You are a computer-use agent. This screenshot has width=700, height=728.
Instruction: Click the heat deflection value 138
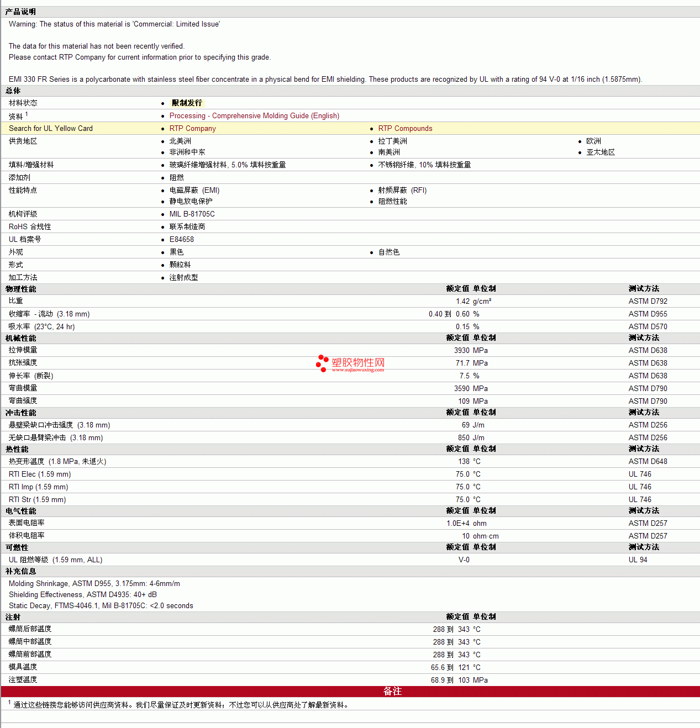click(464, 461)
